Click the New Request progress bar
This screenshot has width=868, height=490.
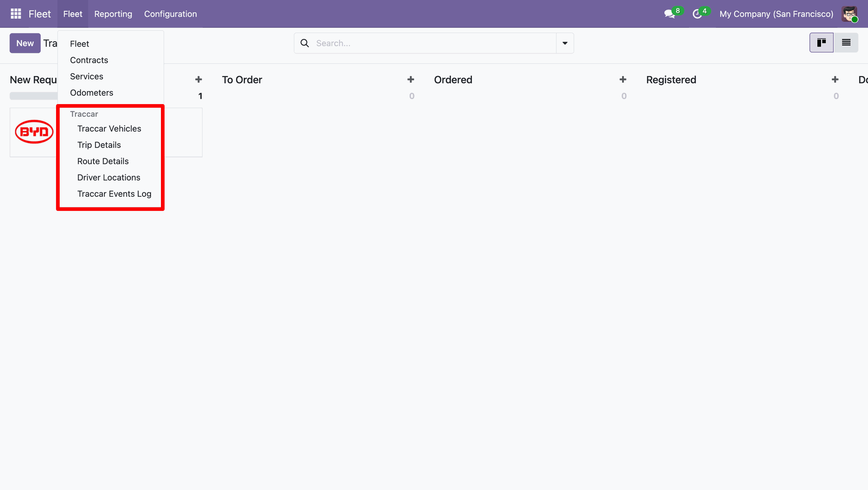coord(33,96)
